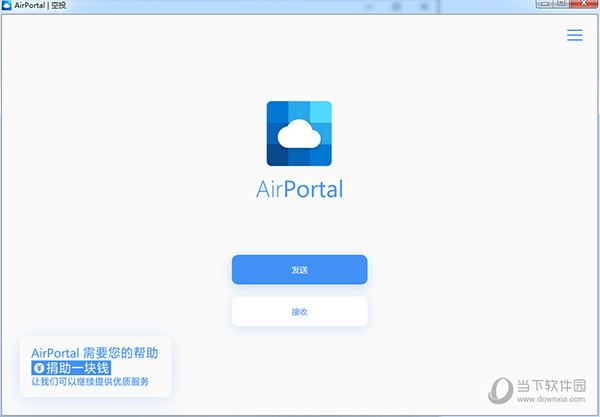Screen dimensions: 600x417
Task: Click the AirPortal cloud logo
Action: (299, 134)
